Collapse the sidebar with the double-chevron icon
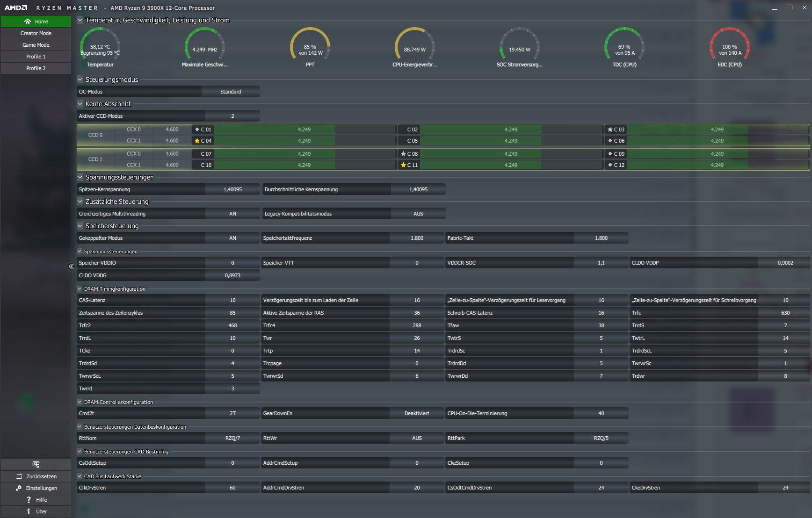The width and height of the screenshot is (812, 518). click(x=71, y=266)
